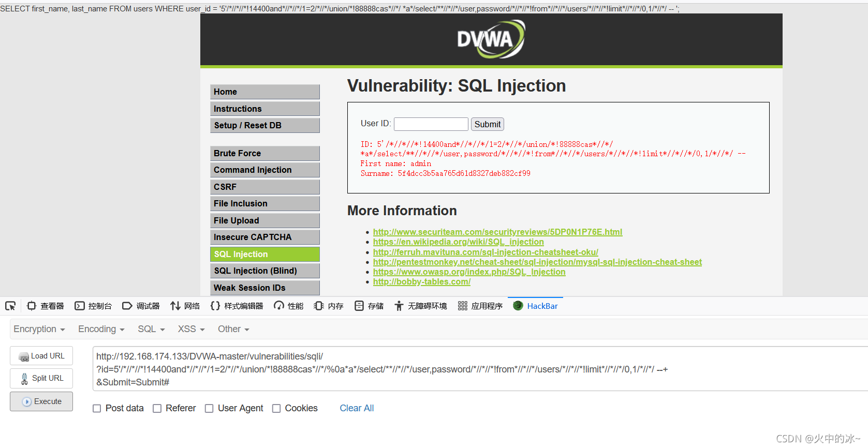Open the ferruh.mavituna.com cheatsheet link

(486, 252)
